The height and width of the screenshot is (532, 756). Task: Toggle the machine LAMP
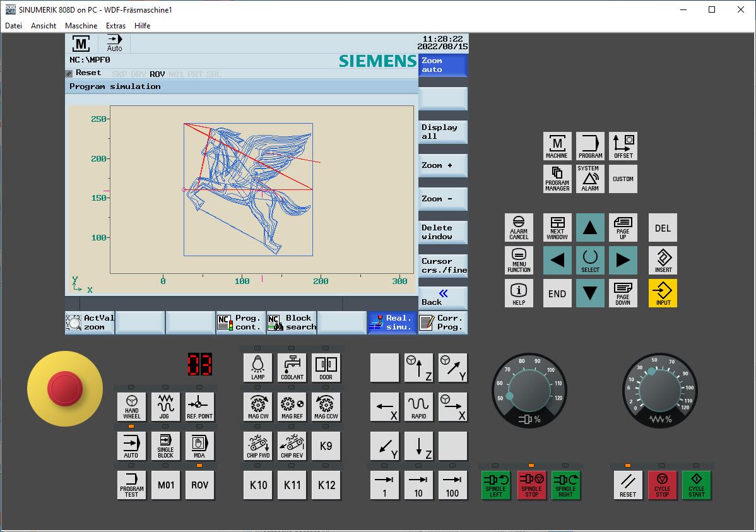(x=258, y=367)
